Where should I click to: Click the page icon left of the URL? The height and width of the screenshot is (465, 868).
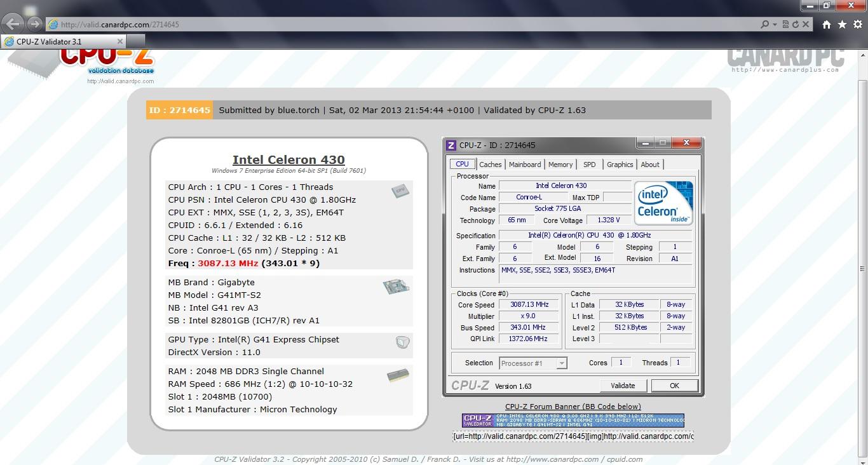[53, 25]
